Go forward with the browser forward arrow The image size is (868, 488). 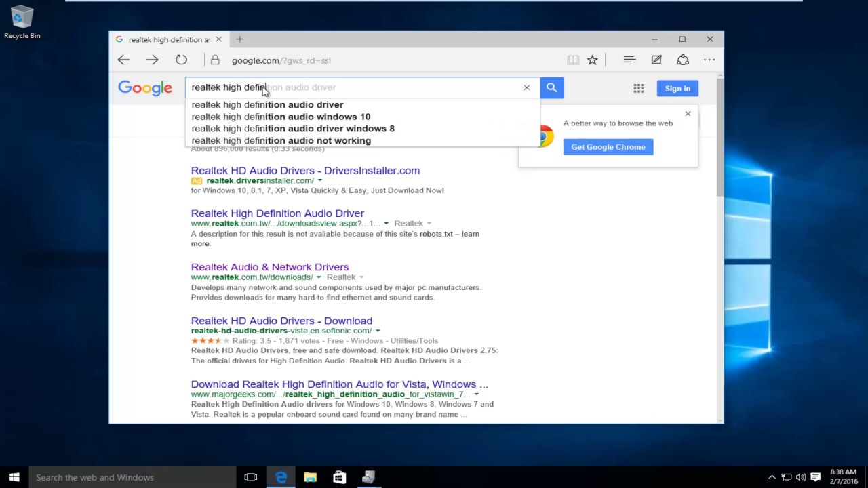click(x=152, y=60)
